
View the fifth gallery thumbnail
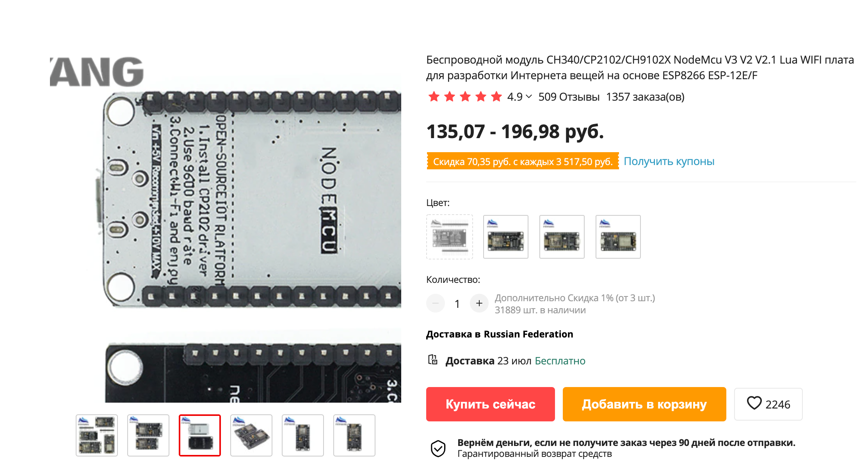(x=303, y=435)
